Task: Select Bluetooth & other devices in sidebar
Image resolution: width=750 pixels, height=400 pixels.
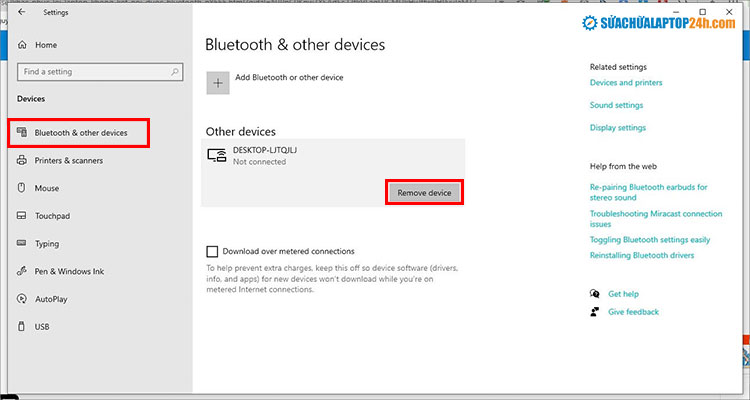Action: click(80, 133)
